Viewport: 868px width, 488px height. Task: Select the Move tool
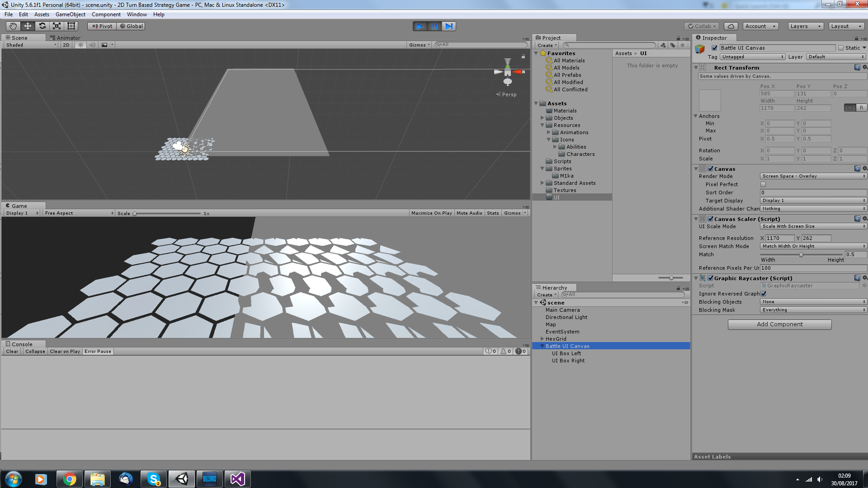click(x=28, y=26)
